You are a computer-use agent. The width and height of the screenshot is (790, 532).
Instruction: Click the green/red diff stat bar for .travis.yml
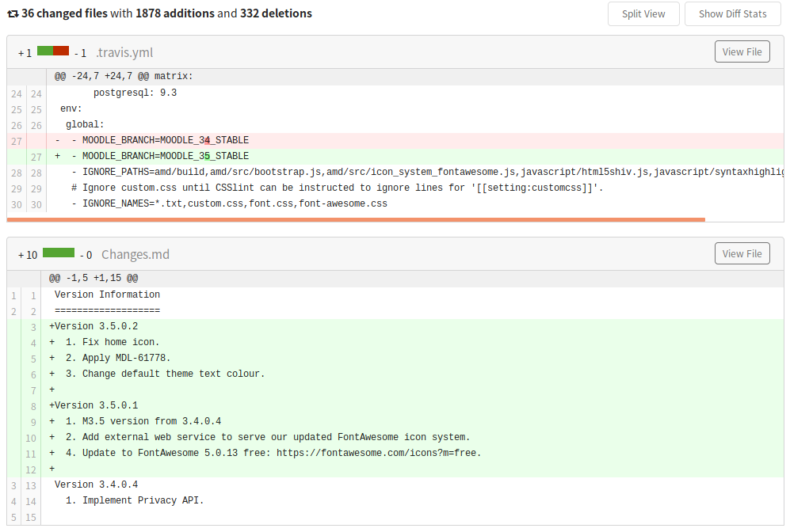coord(53,51)
